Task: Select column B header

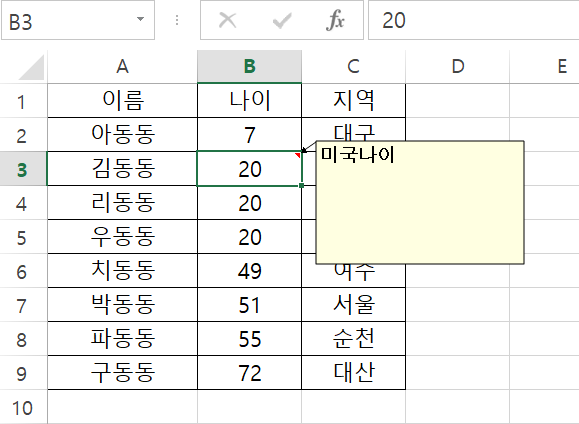Action: (x=250, y=67)
